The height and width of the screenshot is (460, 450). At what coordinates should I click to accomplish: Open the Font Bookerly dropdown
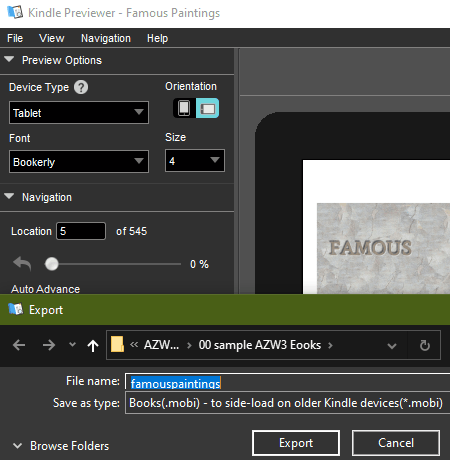point(79,162)
